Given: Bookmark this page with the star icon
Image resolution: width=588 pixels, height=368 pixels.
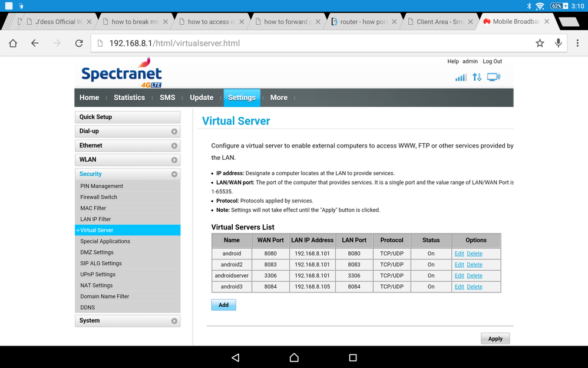Looking at the screenshot, I should (540, 43).
